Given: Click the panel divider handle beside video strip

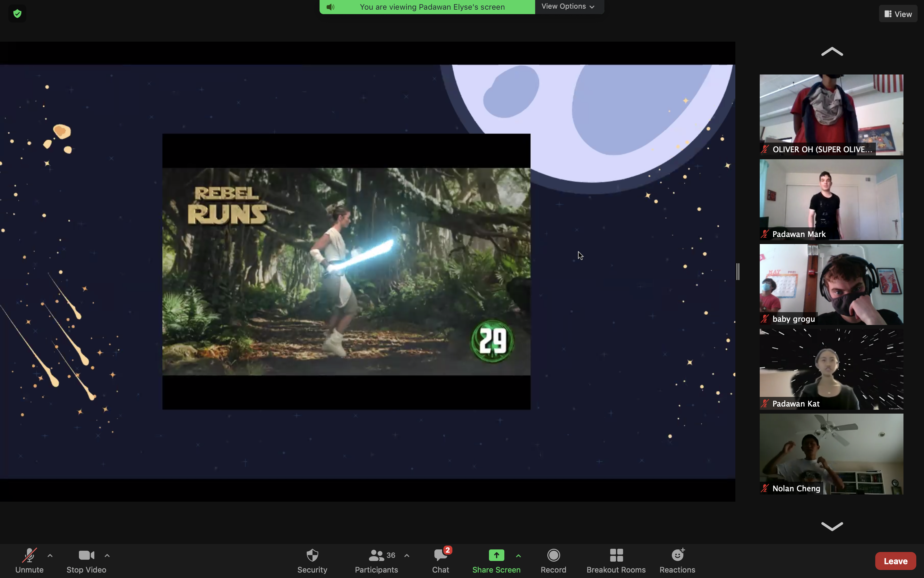Looking at the screenshot, I should (738, 271).
